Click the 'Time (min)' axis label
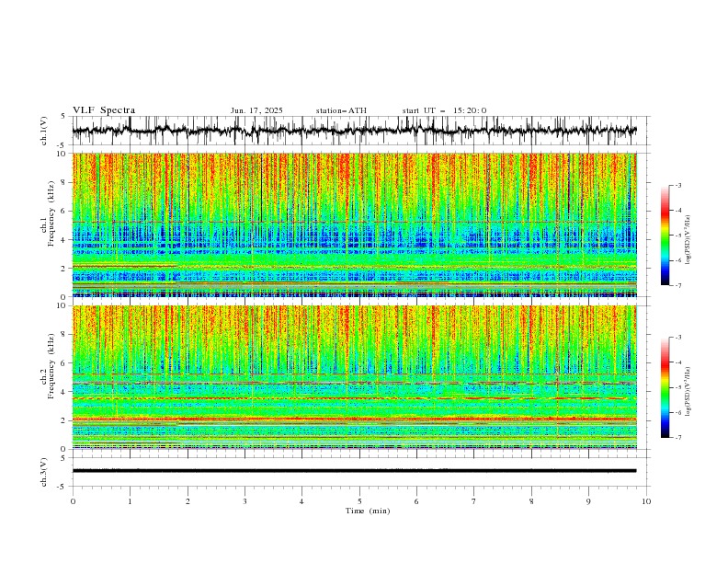This screenshot has width=728, height=563. (368, 511)
